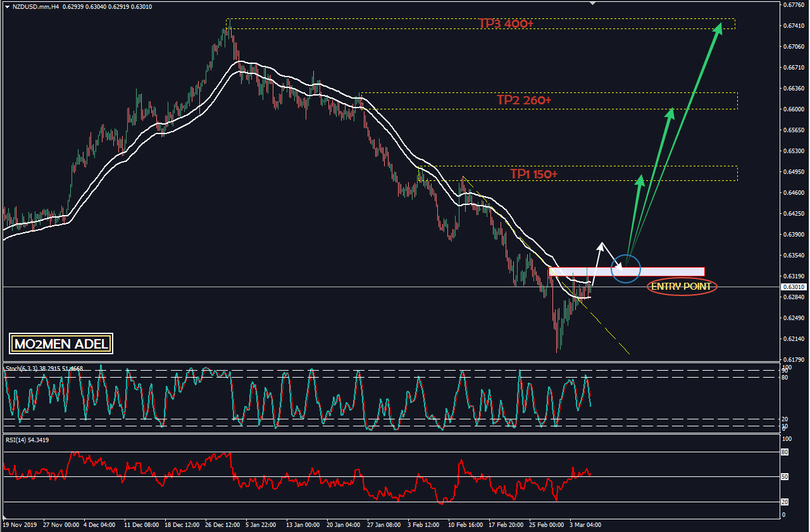This screenshot has width=810, height=532.
Task: Click price level 0.62490 on price axis
Action: coord(794,318)
